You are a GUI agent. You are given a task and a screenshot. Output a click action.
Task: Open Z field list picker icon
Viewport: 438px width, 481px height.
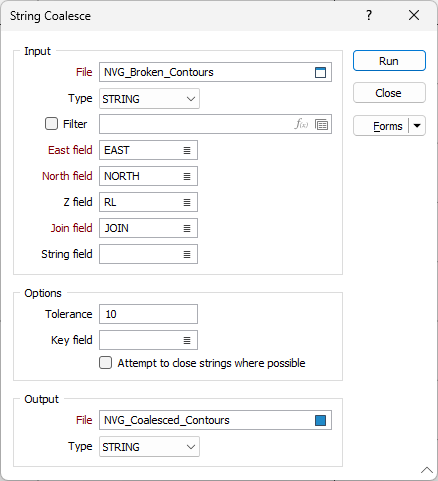click(x=187, y=202)
